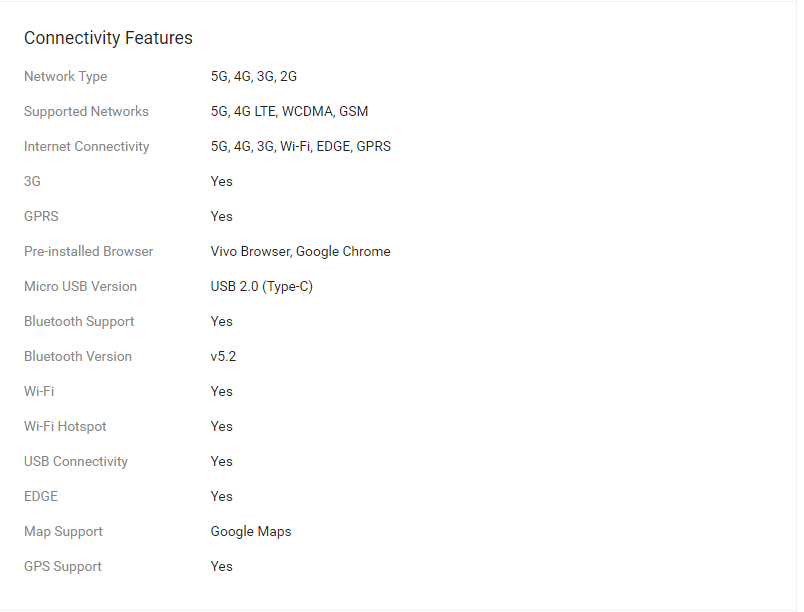
Task: Select the USB Connectivity label
Action: click(x=76, y=461)
